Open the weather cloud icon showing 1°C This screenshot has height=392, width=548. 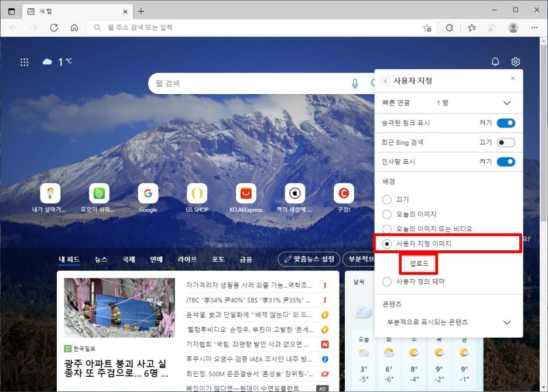point(47,62)
